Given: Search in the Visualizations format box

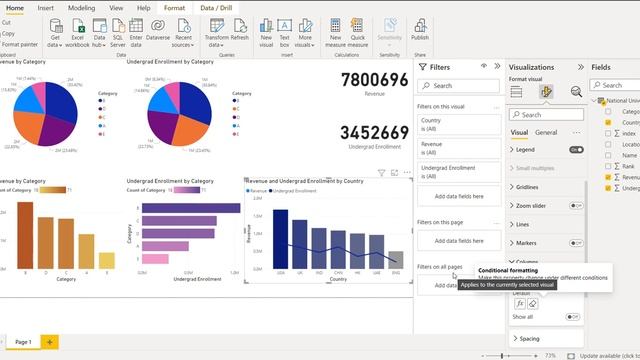Looking at the screenshot, I should (x=546, y=115).
